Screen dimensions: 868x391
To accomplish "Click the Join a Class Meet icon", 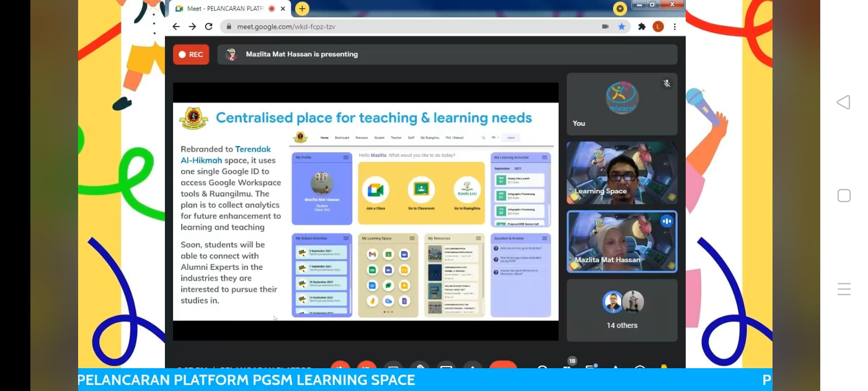I will tap(375, 190).
